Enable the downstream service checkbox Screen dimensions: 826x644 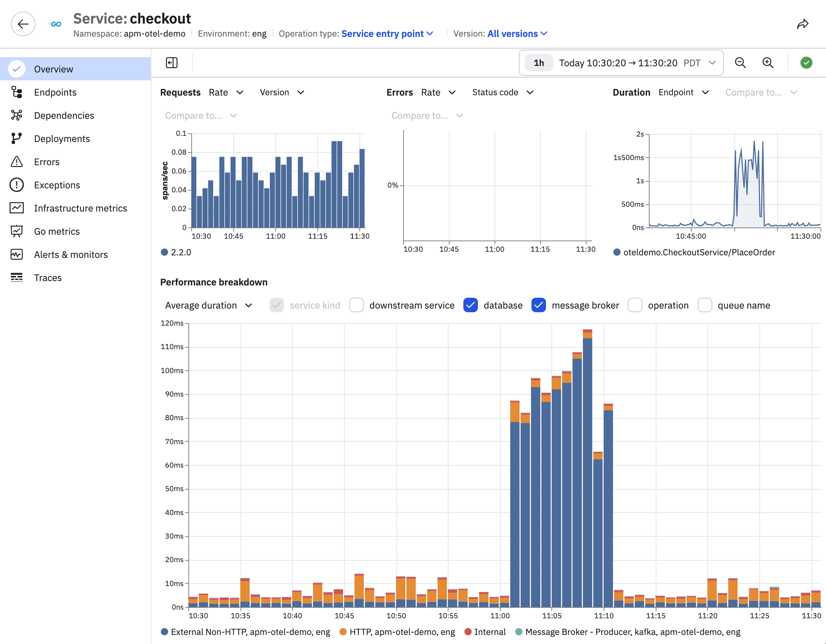pyautogui.click(x=356, y=305)
